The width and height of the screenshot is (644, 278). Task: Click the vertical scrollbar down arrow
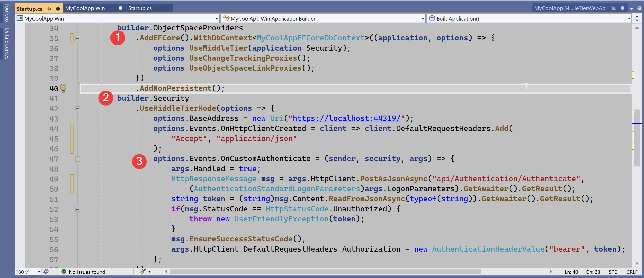pos(637,263)
